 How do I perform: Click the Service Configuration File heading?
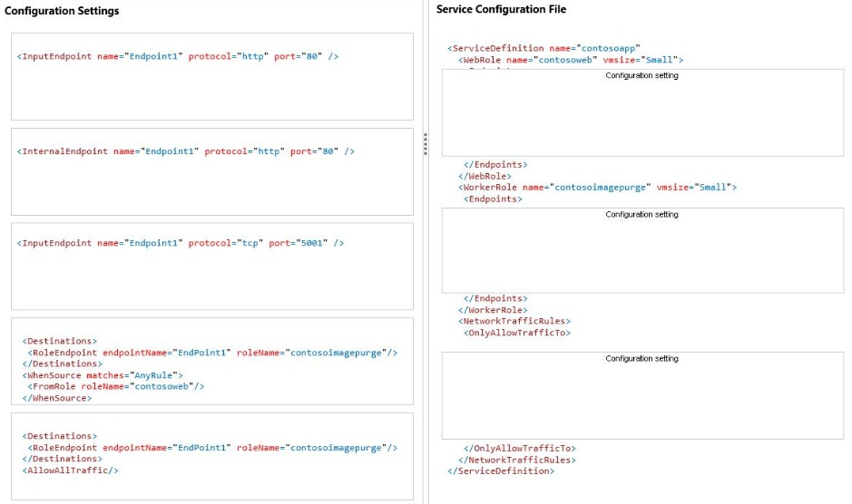[x=501, y=9]
